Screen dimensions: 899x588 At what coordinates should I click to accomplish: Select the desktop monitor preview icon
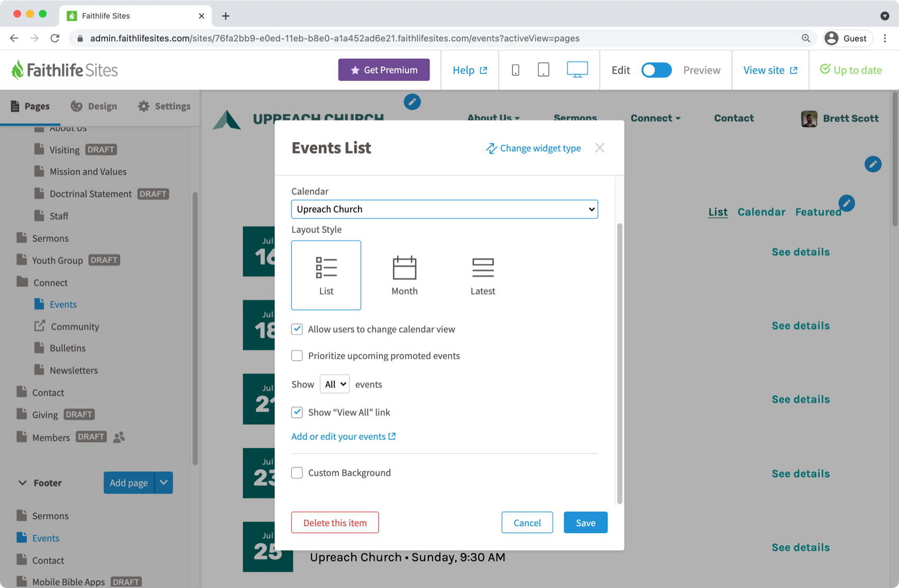tap(577, 70)
